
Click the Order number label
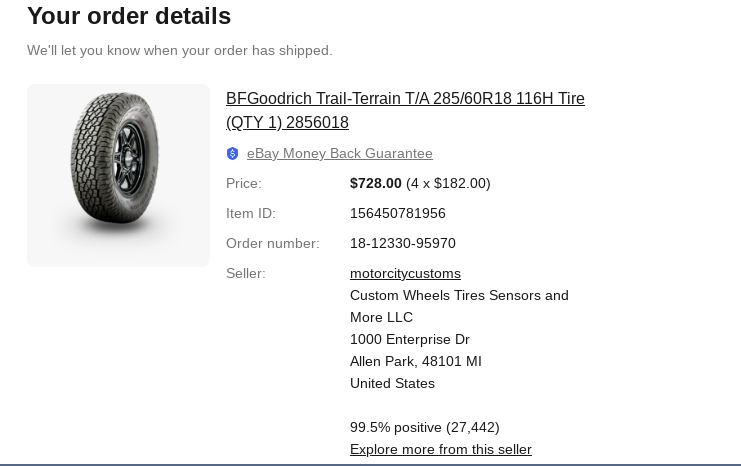tap(272, 243)
